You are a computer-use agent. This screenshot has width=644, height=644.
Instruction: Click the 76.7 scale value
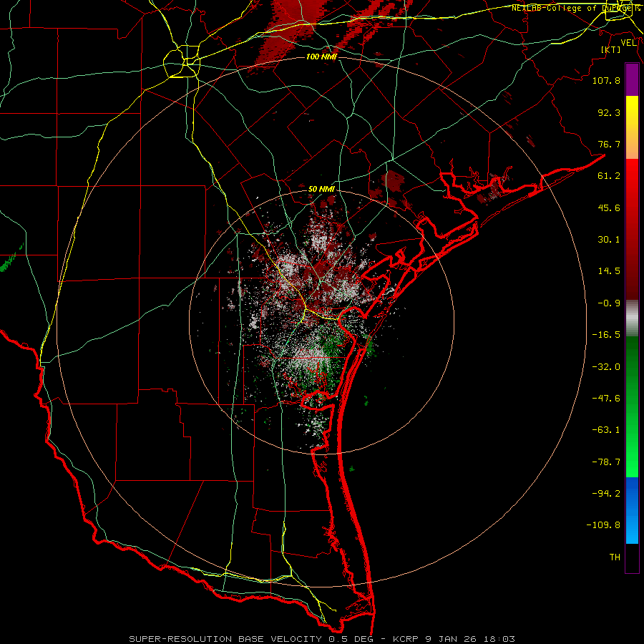[609, 144]
